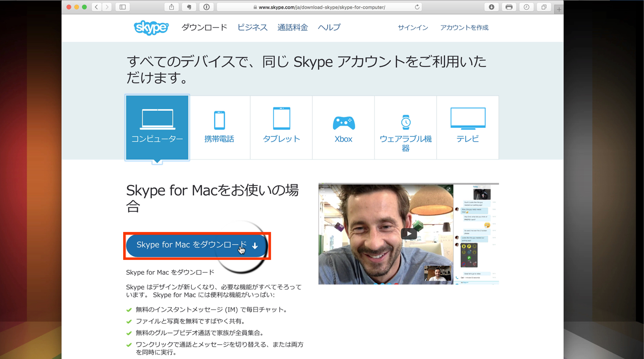
Task: Click the small self-view picture in video
Action: coord(438,273)
